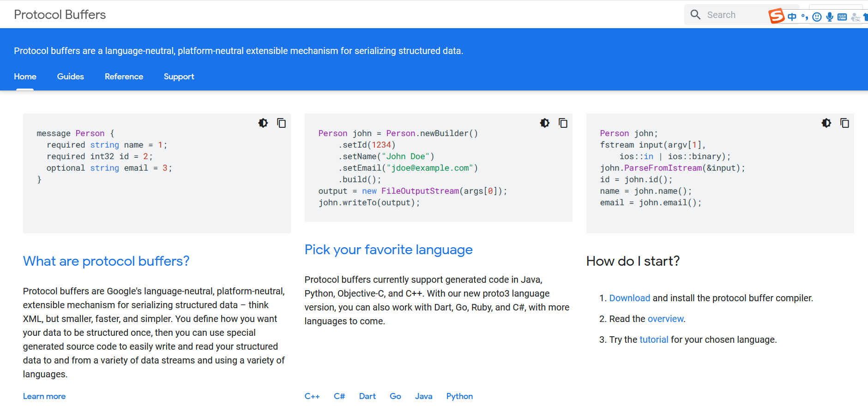
Task: Click the Sogou user account icon
Action: coord(855,18)
